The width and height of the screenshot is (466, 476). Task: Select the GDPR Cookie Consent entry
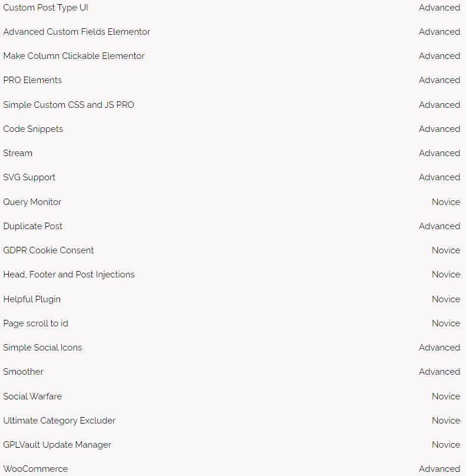click(48, 250)
